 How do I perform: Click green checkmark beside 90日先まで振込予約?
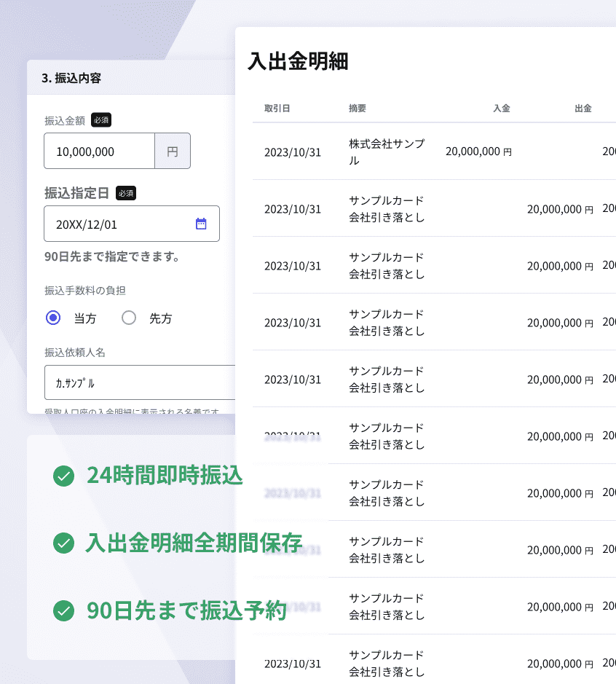(x=63, y=610)
